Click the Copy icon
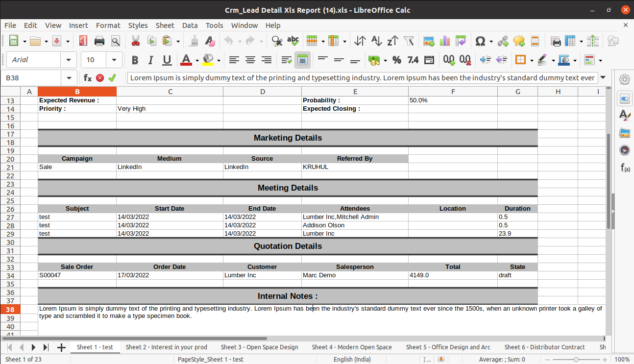This screenshot has height=364, width=634. tap(151, 41)
